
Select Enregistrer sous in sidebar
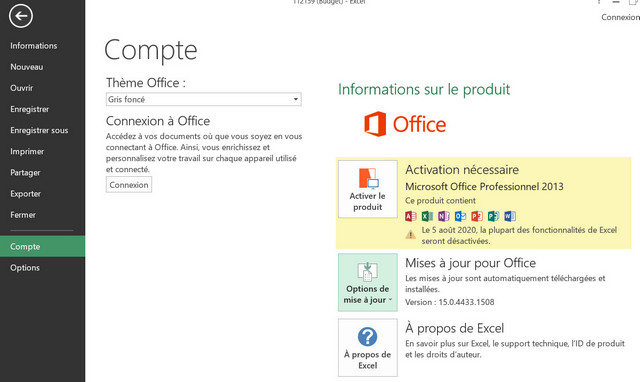pyautogui.click(x=39, y=130)
